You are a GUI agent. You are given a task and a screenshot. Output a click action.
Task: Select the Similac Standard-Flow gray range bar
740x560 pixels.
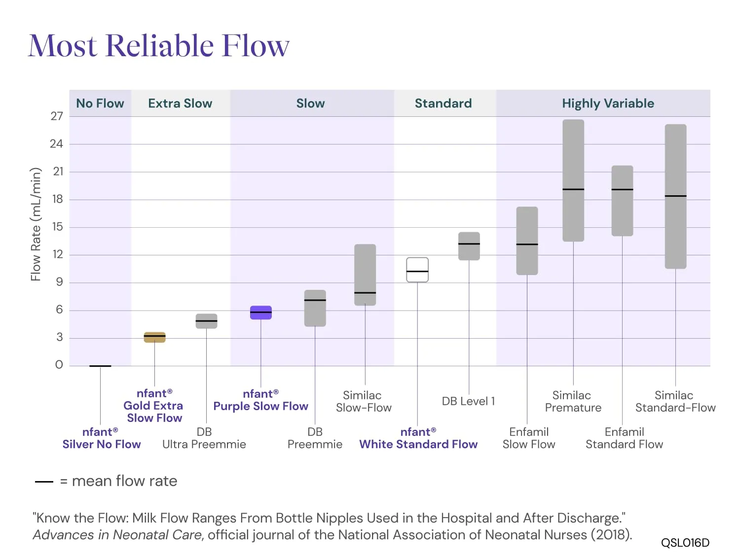(675, 197)
